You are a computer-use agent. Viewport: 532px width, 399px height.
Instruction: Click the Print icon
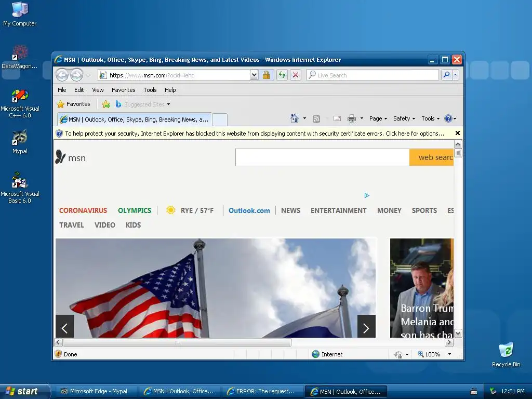point(352,118)
